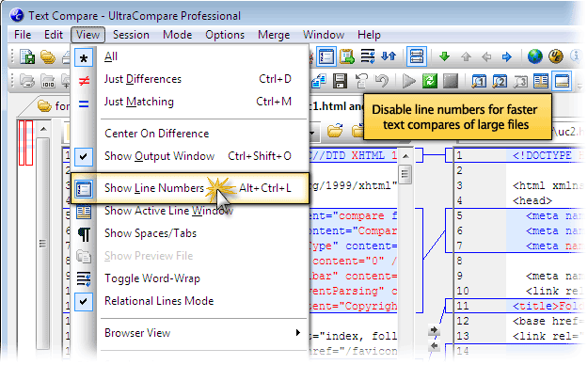Click the magnifier pane 3 icon
The image size is (588, 365).
tap(520, 81)
